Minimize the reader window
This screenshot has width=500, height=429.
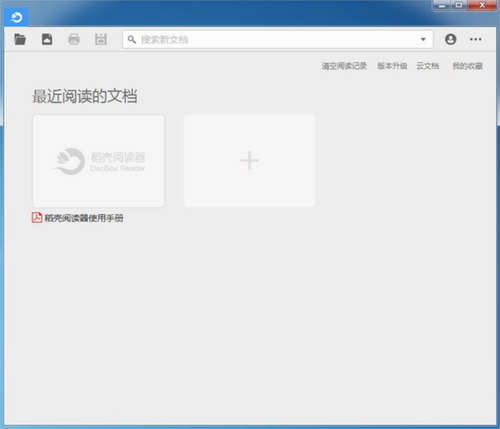click(442, 5)
